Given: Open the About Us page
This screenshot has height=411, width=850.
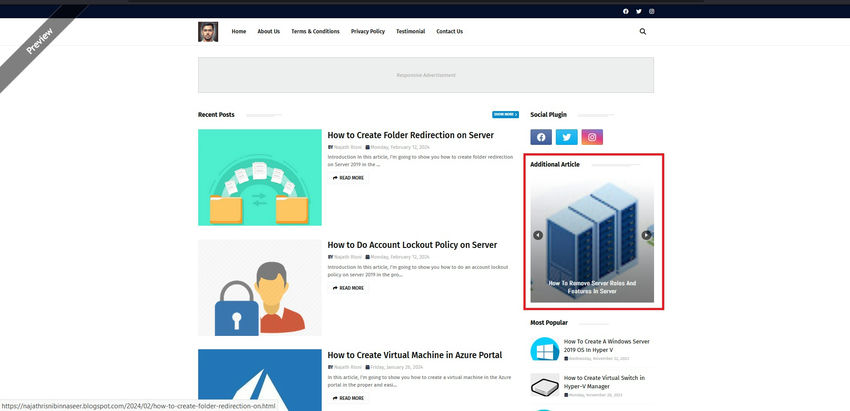Looking at the screenshot, I should click(268, 31).
